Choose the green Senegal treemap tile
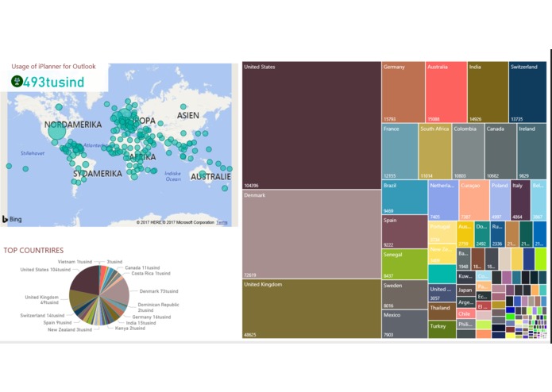Image resolution: width=552 pixels, height=392 pixels. click(x=405, y=264)
